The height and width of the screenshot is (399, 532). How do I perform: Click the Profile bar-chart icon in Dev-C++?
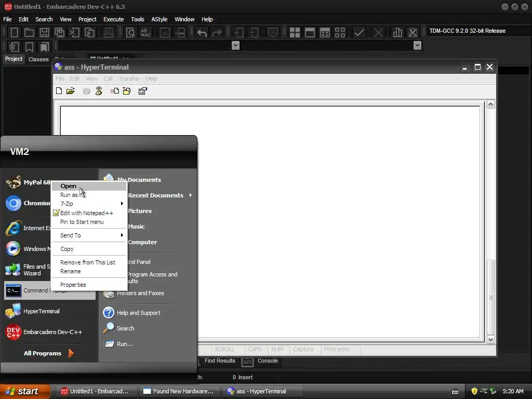[x=397, y=33]
